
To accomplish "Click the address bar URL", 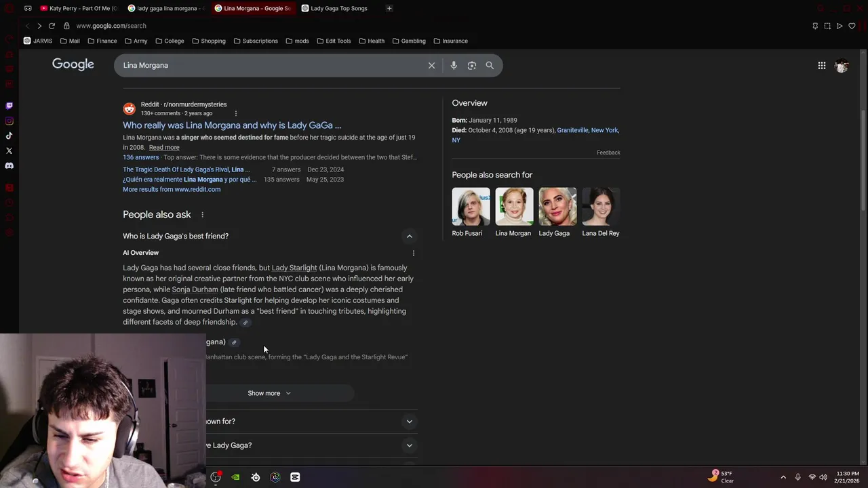I will point(111,26).
